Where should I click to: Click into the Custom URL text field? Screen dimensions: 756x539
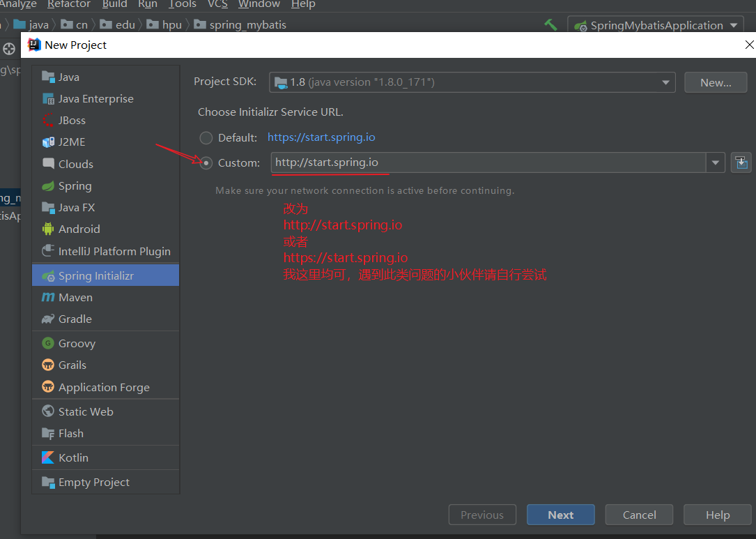coord(488,162)
